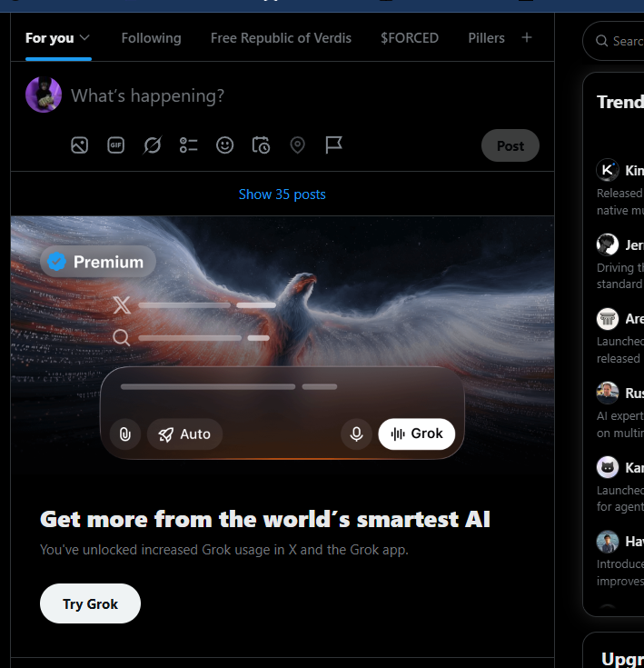Open the Jen trend avatar

click(608, 244)
